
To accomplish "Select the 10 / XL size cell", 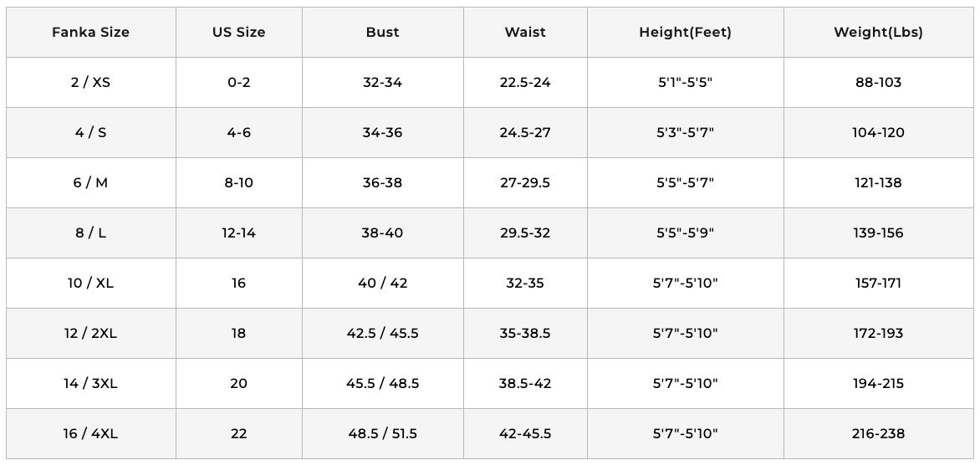I will pos(90,283).
